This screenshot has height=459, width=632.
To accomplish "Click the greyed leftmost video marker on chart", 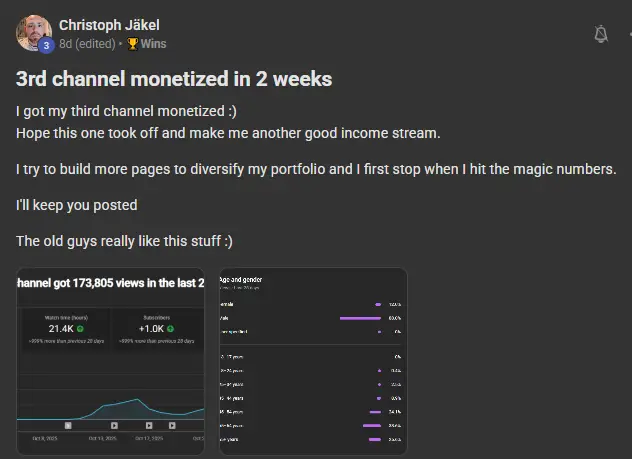I will [68, 426].
